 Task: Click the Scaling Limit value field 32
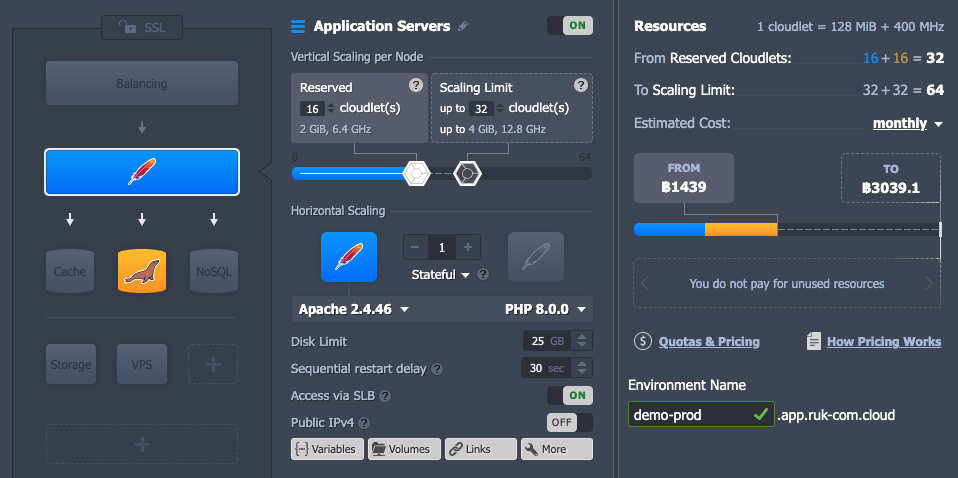pyautogui.click(x=481, y=109)
